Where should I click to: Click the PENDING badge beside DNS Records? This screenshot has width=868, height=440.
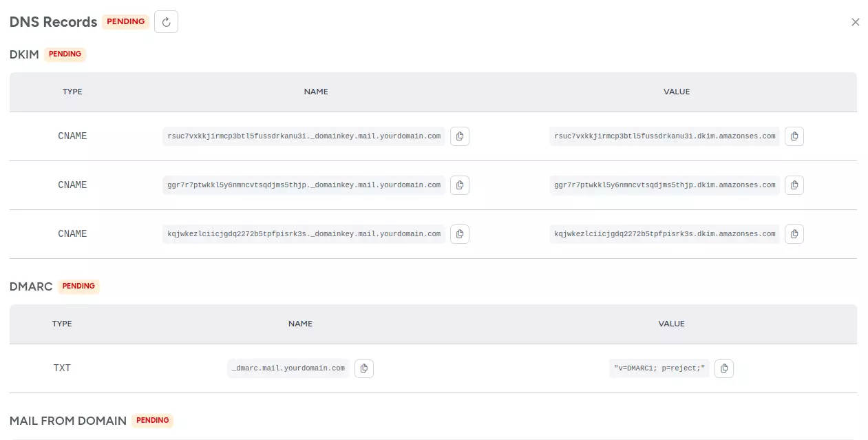126,22
